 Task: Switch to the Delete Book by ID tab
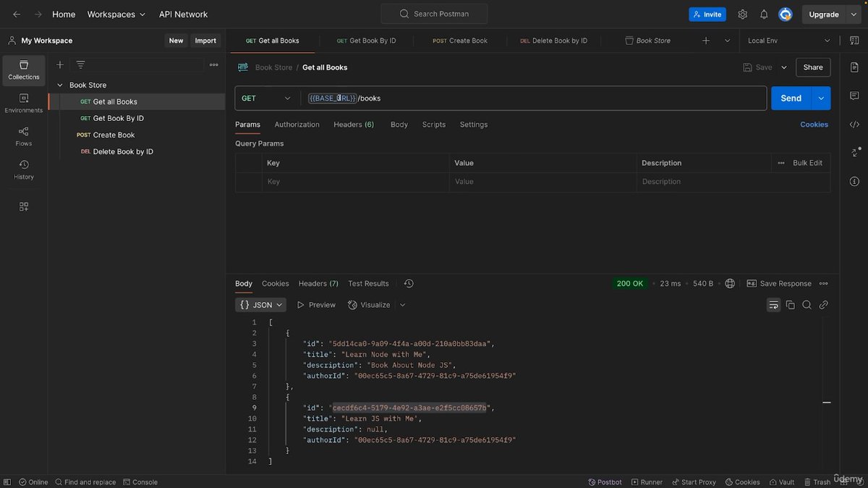[x=554, y=41]
